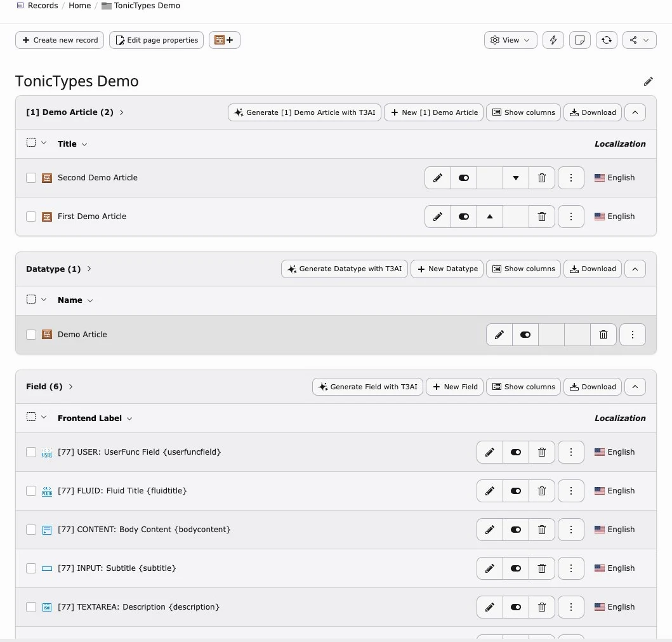
Task: Toggle visibility of Demo Article datatype
Action: [x=525, y=335]
